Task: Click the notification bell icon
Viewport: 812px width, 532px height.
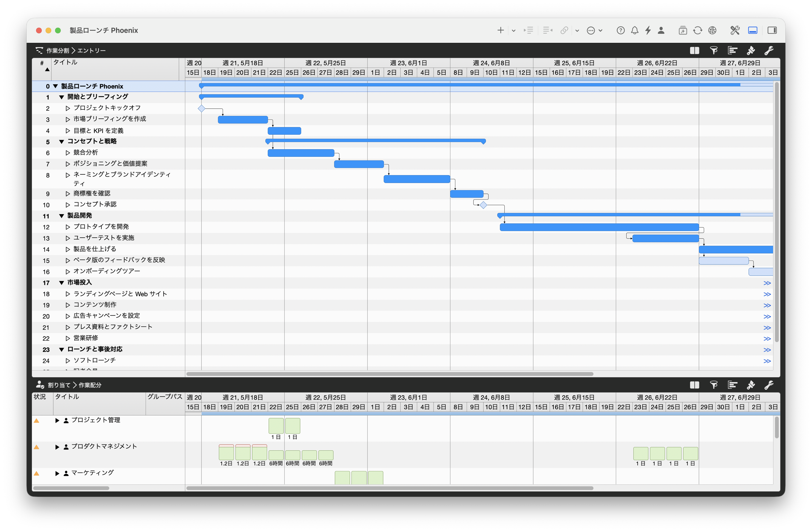Action: coord(635,30)
